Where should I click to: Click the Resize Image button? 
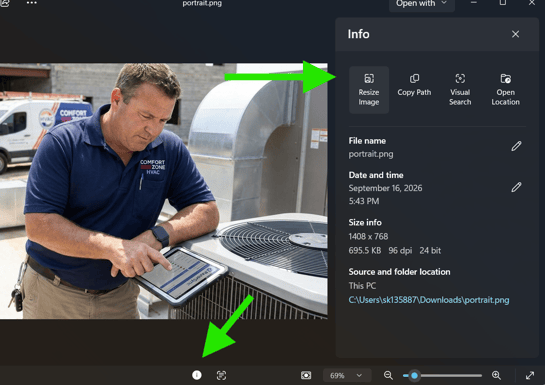pos(369,90)
